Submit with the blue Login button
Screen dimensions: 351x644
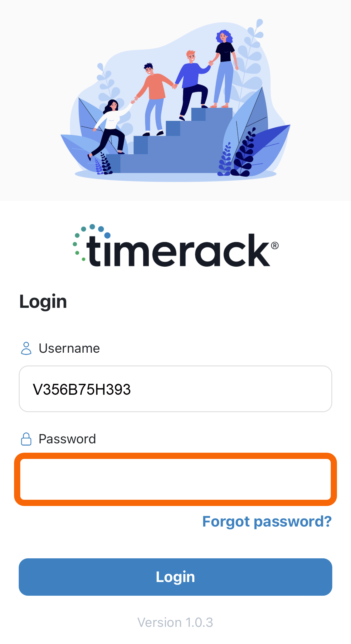point(175,577)
